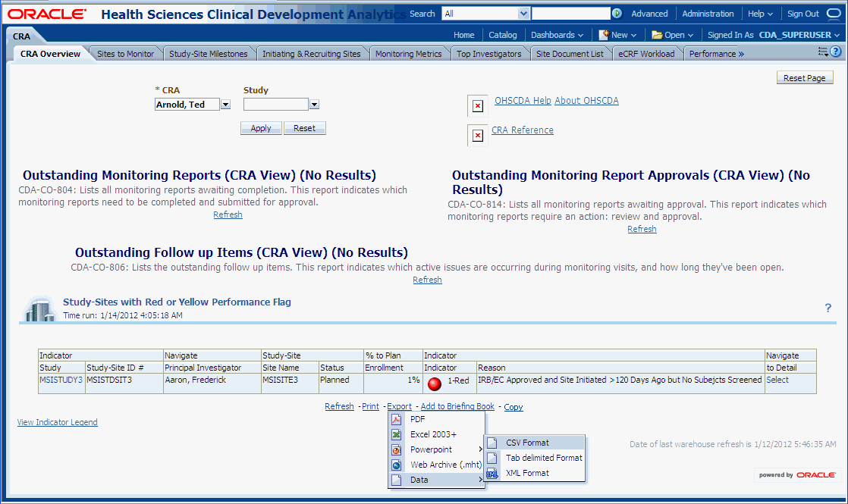This screenshot has width=848, height=504.
Task: Open the CDA_SUPERUSER account dropdown
Action: [x=799, y=35]
